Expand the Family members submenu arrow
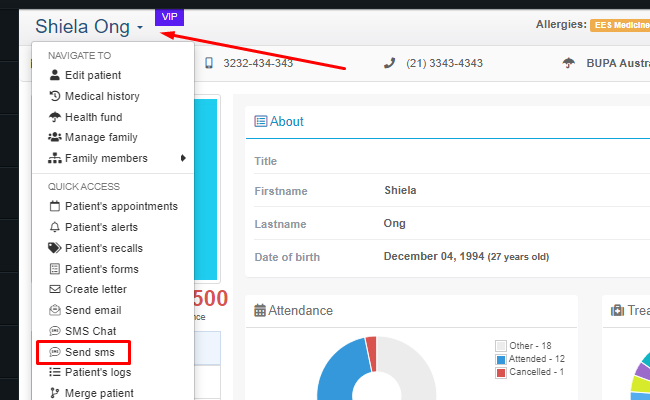 [x=183, y=158]
